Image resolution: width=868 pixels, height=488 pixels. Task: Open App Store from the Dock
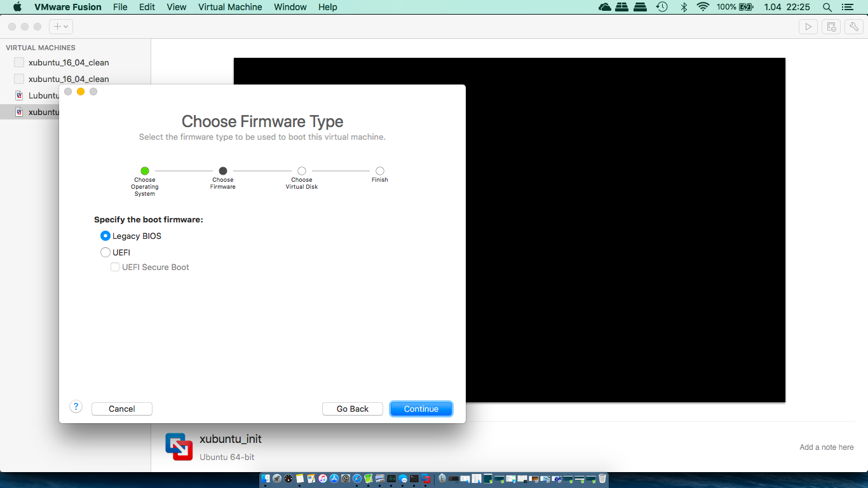[x=334, y=478]
